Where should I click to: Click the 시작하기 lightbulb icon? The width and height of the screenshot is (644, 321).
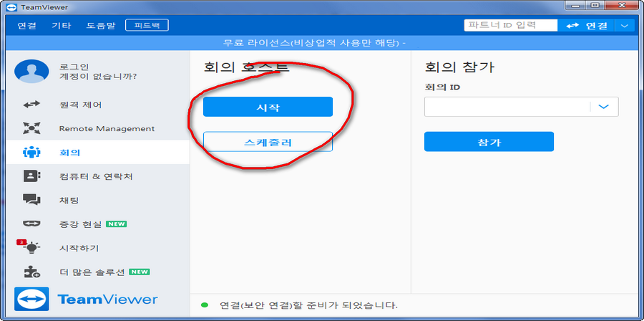pyautogui.click(x=31, y=247)
